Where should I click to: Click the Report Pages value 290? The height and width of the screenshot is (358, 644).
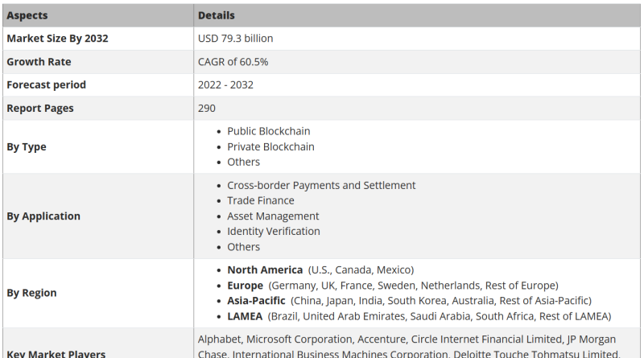pyautogui.click(x=207, y=109)
